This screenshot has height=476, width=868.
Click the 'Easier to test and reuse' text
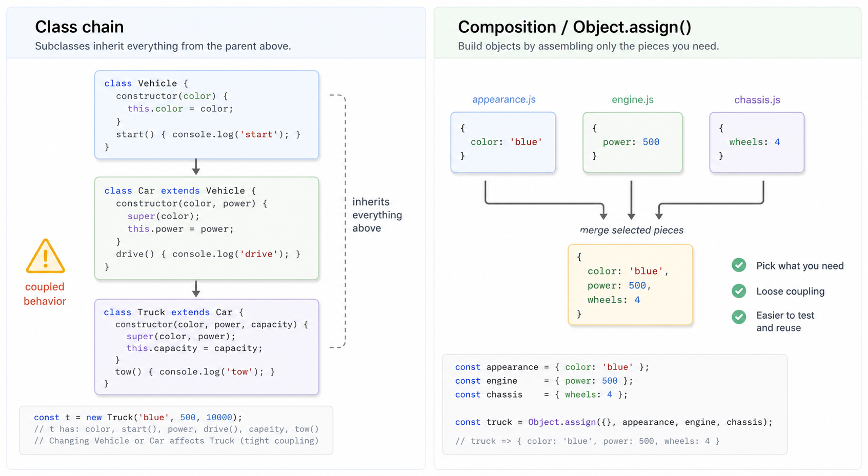pyautogui.click(x=785, y=321)
